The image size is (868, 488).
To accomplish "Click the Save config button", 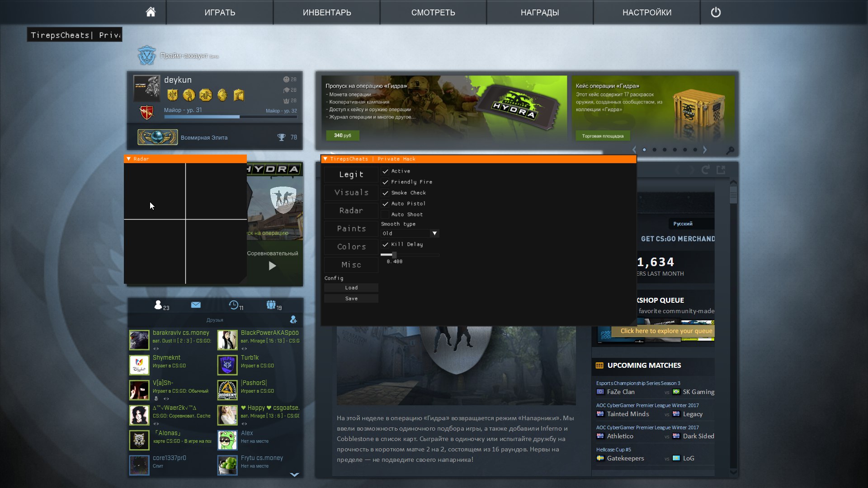I will 351,299.
